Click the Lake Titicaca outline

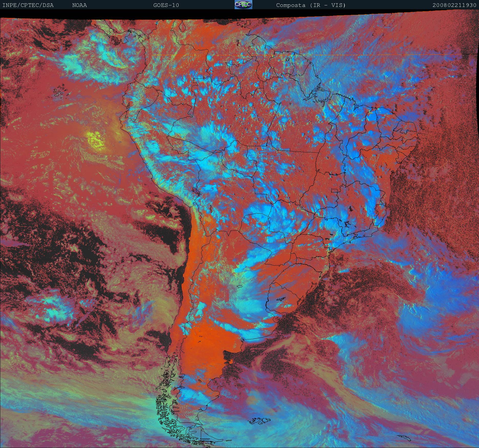195,191
